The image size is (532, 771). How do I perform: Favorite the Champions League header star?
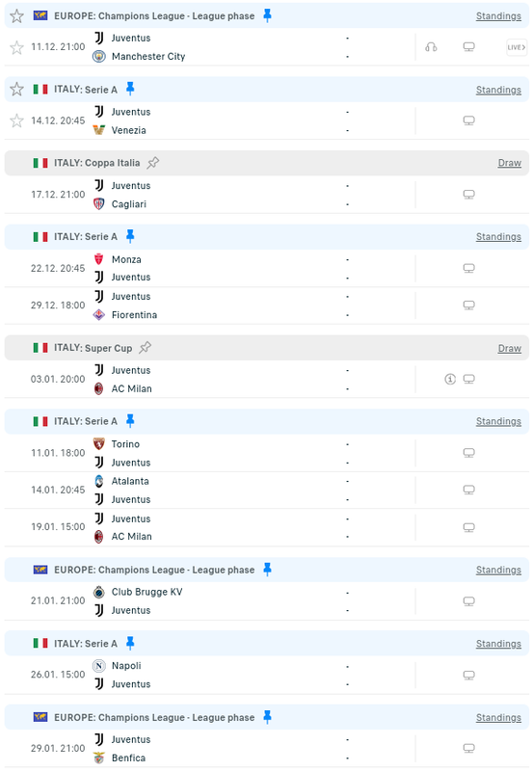pyautogui.click(x=16, y=15)
